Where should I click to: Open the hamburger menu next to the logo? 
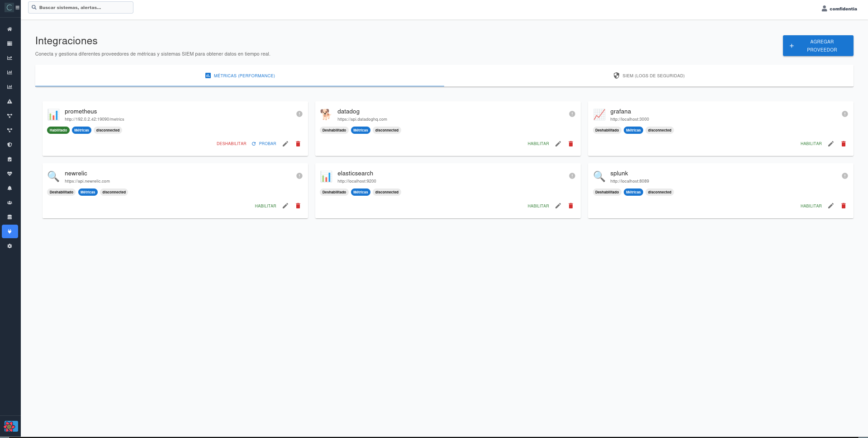click(x=17, y=7)
